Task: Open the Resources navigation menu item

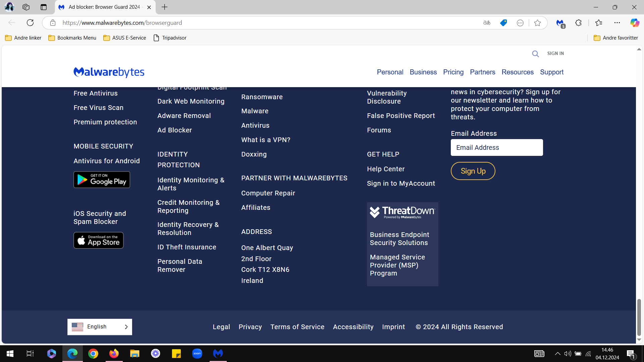Action: tap(518, 72)
